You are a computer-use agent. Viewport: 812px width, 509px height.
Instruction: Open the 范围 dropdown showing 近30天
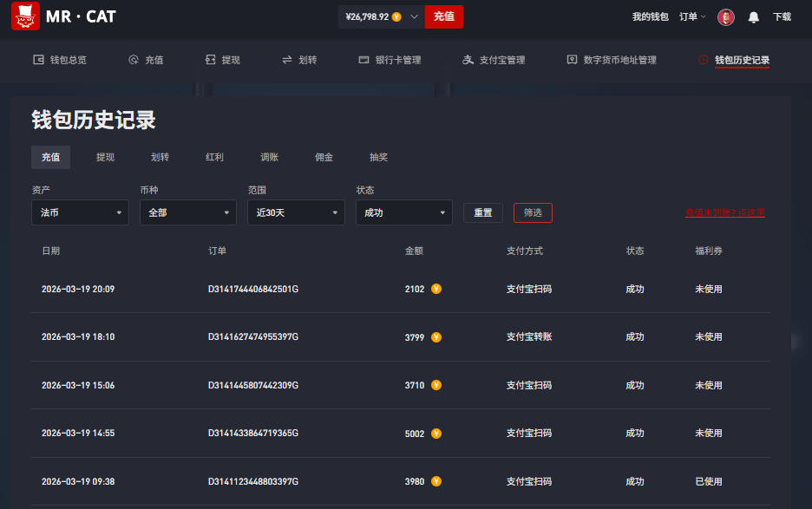[x=296, y=212]
